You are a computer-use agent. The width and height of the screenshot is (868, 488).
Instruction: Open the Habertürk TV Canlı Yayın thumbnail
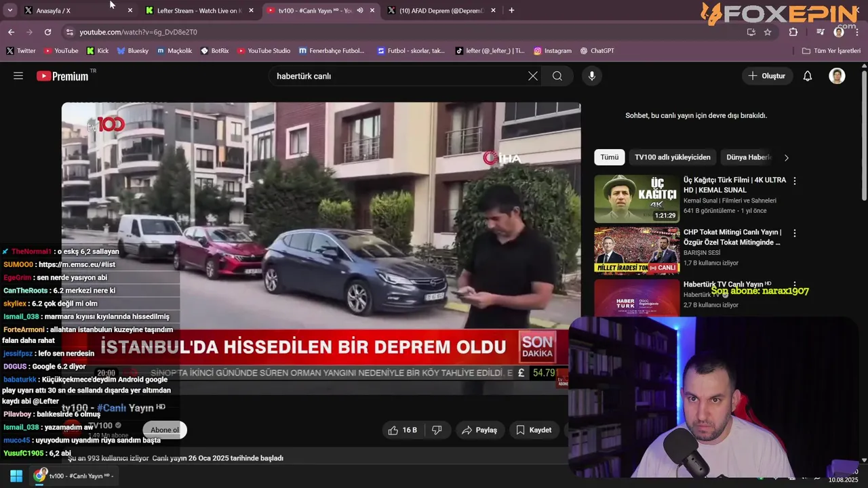click(x=637, y=298)
